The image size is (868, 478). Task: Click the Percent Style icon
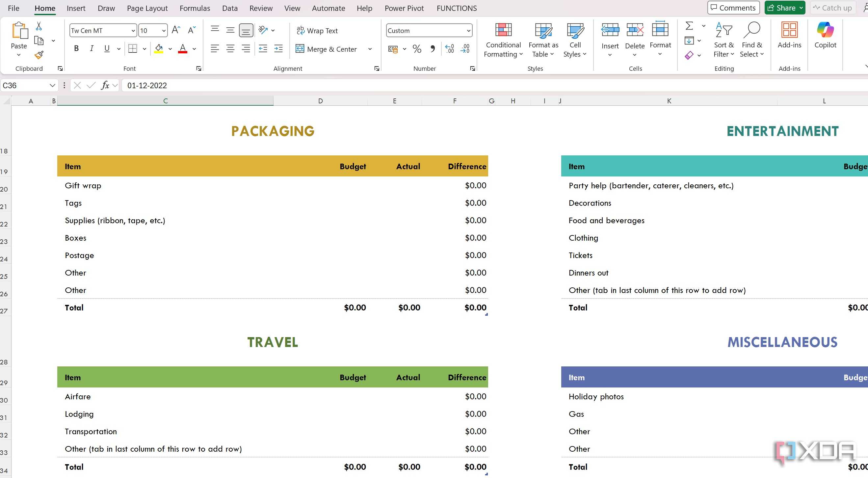click(417, 49)
